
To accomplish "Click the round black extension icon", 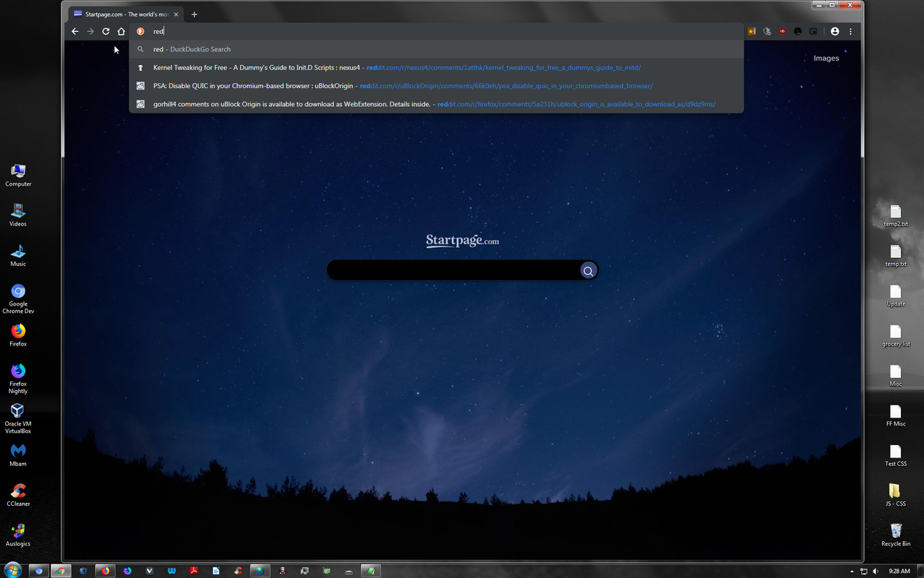I will click(798, 31).
